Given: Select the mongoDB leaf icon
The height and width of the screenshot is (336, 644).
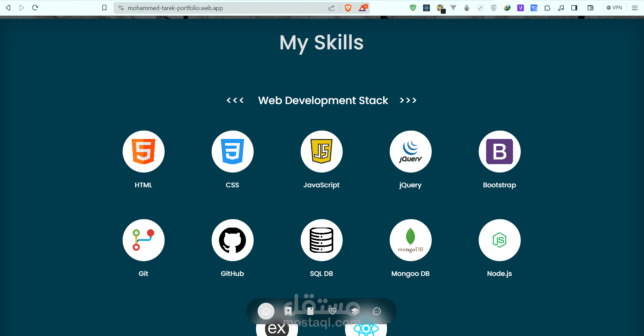Looking at the screenshot, I should click(411, 240).
